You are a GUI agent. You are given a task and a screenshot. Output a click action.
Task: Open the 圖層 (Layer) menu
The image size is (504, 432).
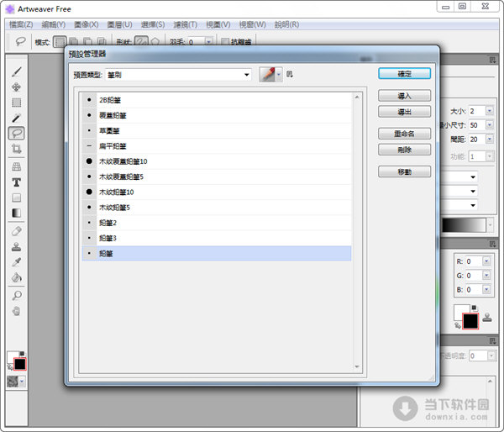[119, 24]
